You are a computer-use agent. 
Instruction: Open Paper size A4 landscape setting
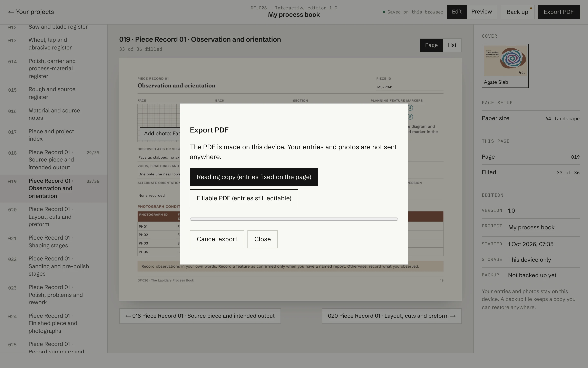[530, 119]
